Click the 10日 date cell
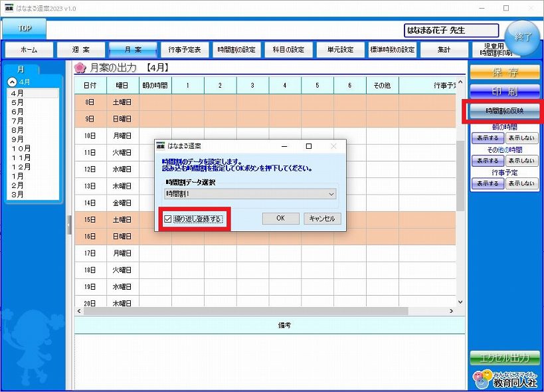Viewport: 544px width, 392px height. click(x=90, y=136)
